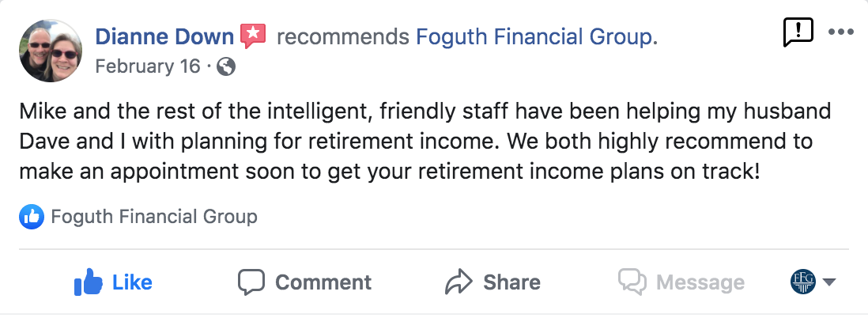Click the February 16 timestamp

pos(148,66)
